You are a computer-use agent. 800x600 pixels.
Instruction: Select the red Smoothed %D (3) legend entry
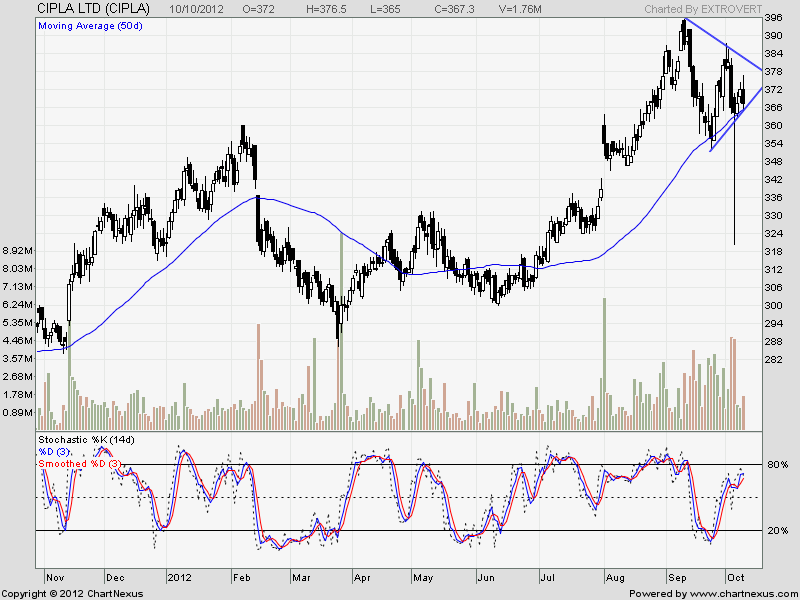[x=81, y=464]
